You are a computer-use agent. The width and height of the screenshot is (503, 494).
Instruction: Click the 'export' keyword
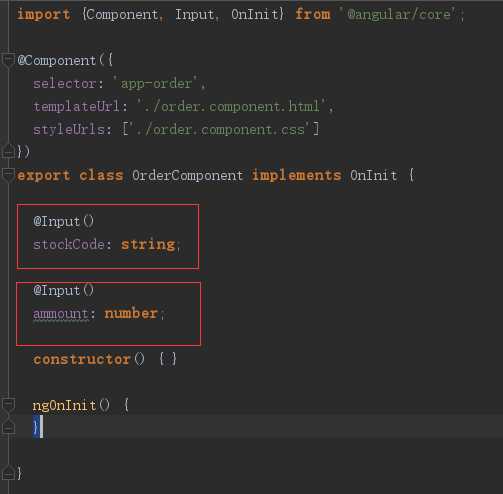click(44, 175)
